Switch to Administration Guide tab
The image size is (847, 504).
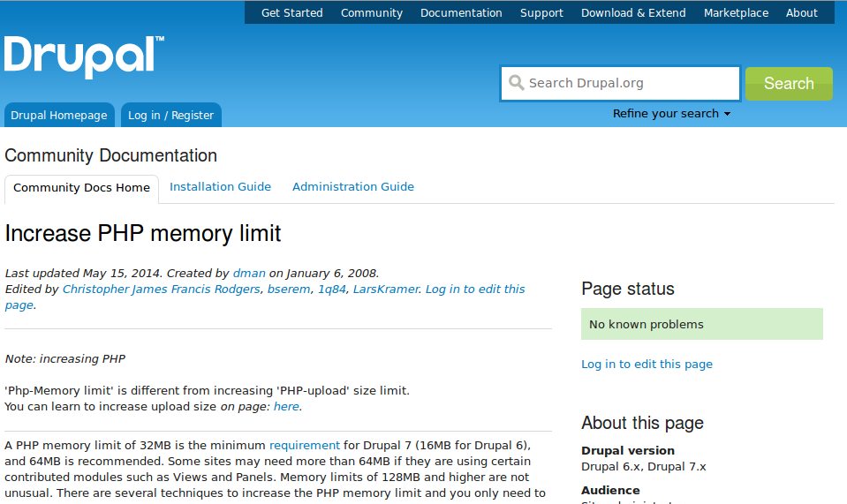pyautogui.click(x=353, y=187)
